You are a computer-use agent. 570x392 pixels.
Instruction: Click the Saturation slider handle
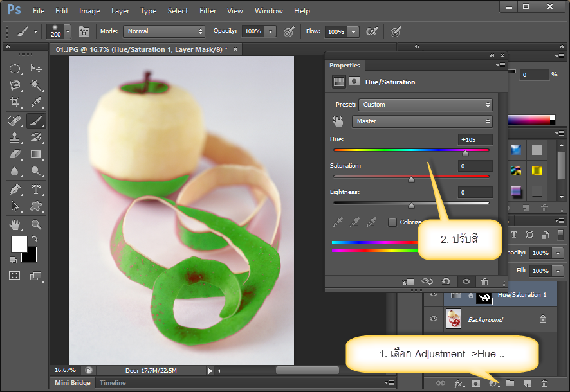(412, 179)
